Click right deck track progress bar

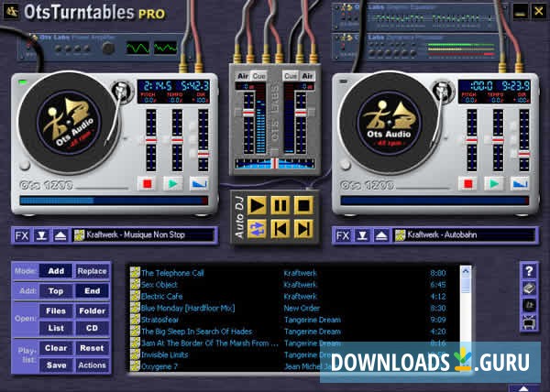tap(434, 201)
